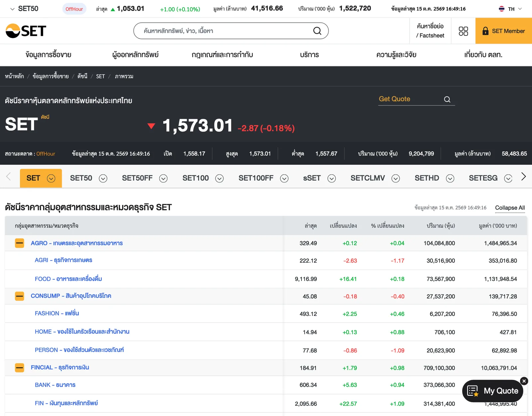Open the dropdown arrow beside the SETESG tab
This screenshot has width=532, height=416.
point(508,178)
